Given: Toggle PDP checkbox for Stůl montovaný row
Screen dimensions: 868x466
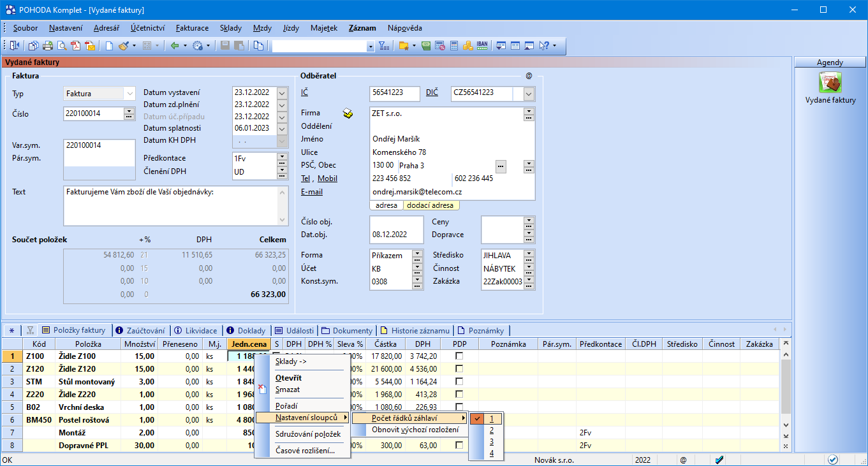Looking at the screenshot, I should click(x=459, y=382).
